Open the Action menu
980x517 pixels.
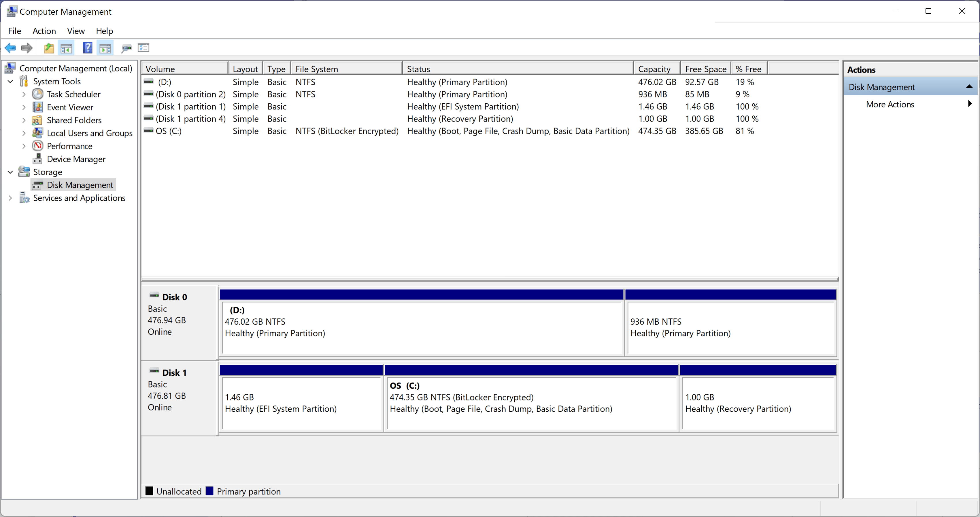44,31
